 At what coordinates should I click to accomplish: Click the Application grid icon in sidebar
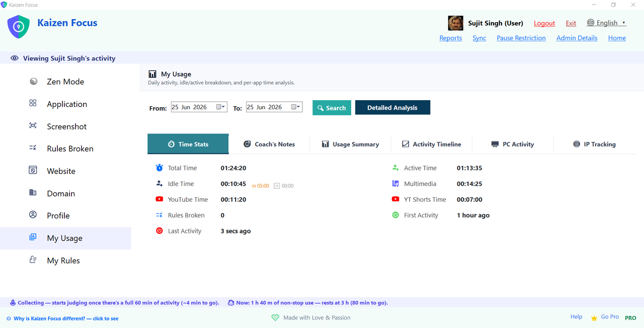click(x=33, y=103)
